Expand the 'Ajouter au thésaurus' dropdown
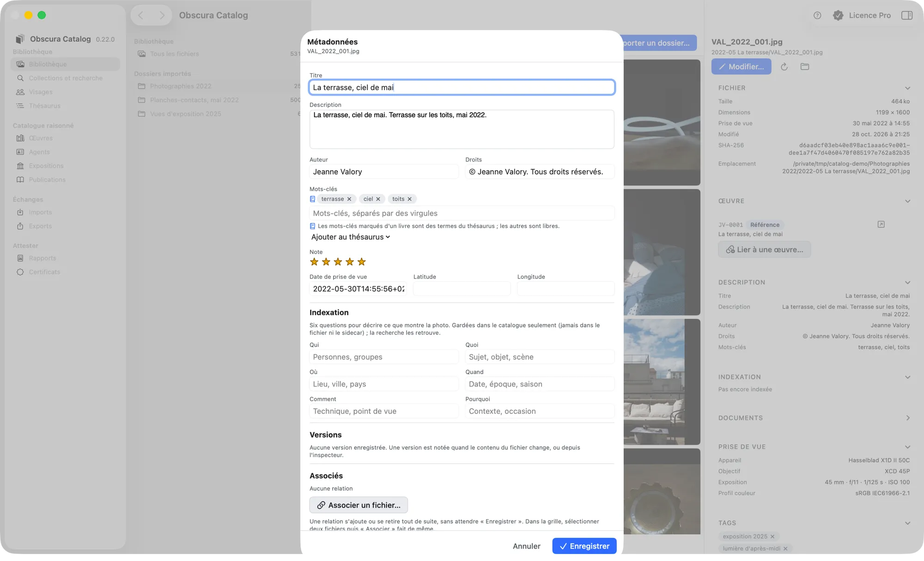 point(351,237)
